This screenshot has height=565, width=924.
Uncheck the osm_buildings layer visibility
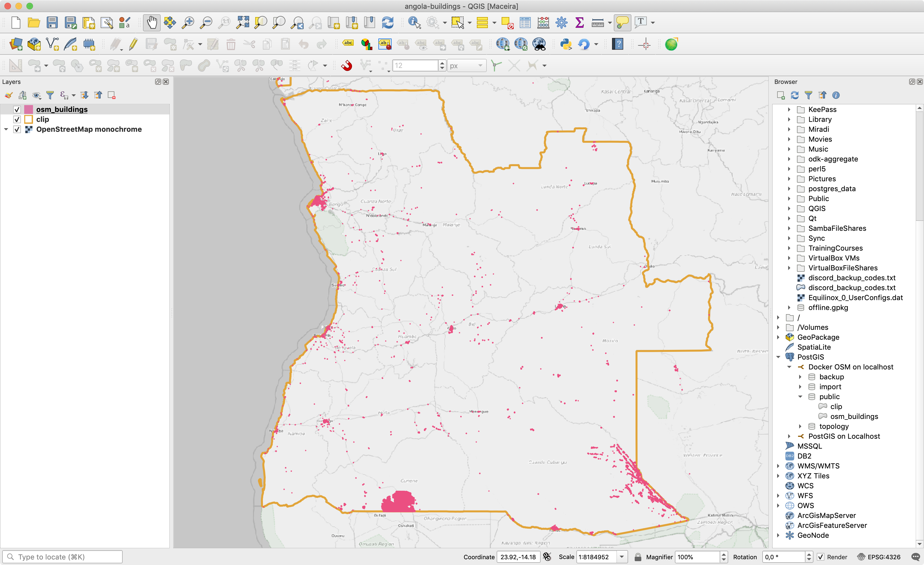[x=17, y=109]
